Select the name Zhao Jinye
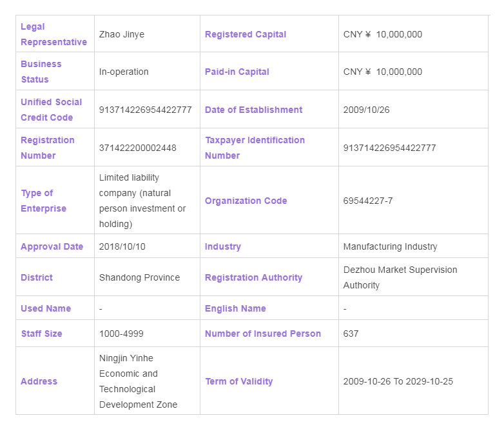 click(x=122, y=34)
